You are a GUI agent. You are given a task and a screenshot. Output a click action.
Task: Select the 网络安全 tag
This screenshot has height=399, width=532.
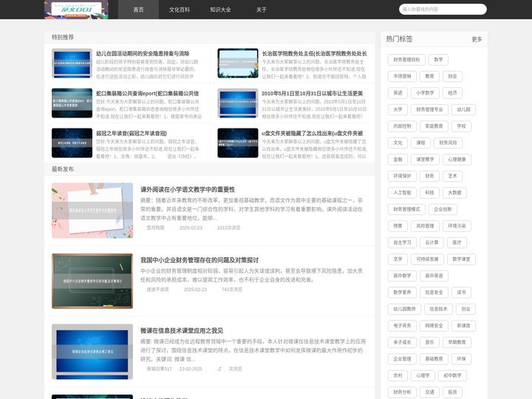point(434,326)
